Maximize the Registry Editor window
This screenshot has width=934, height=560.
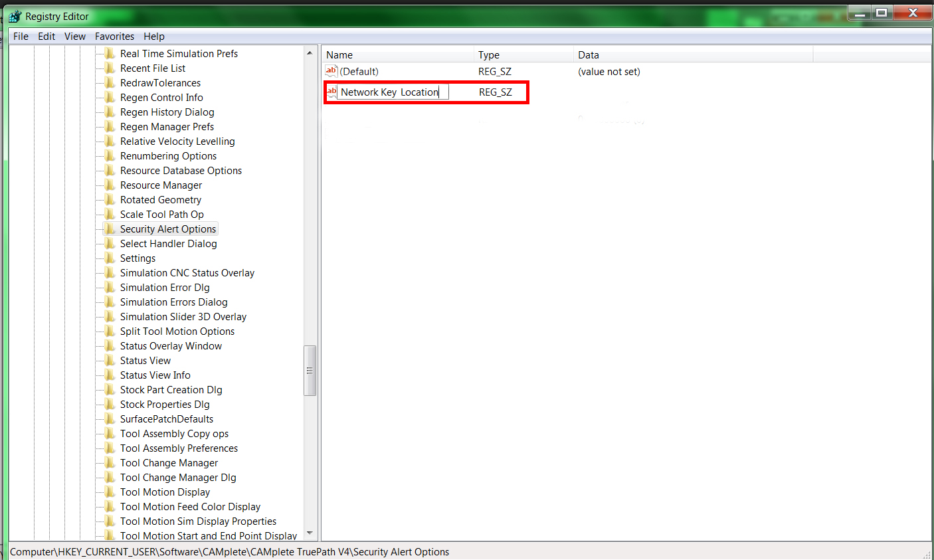click(x=882, y=13)
